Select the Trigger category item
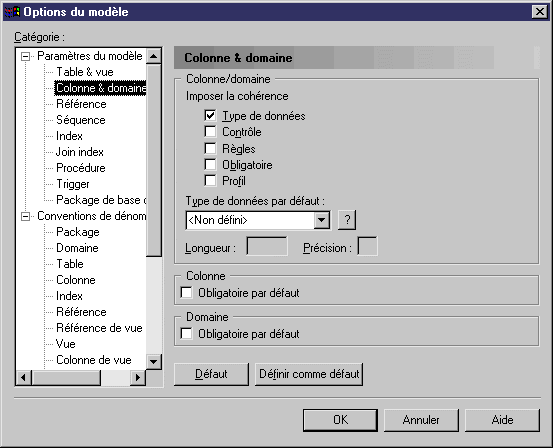 point(73,184)
